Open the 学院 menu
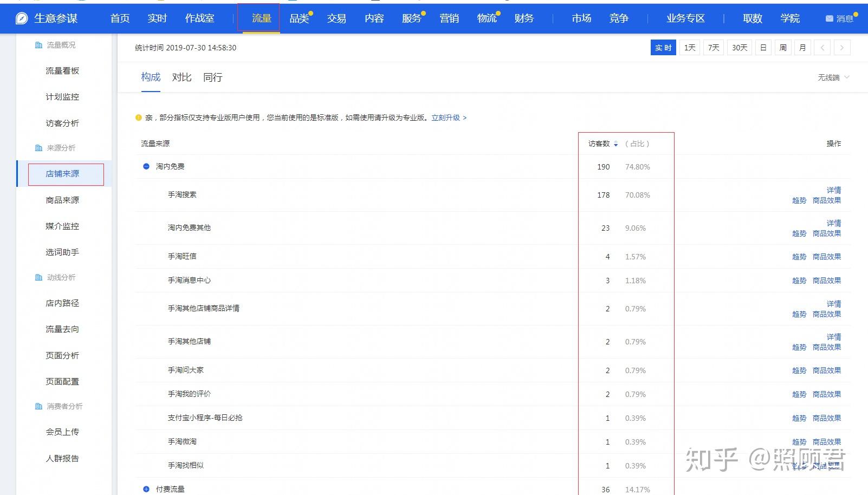Image resolution: width=868 pixels, height=495 pixels. (x=790, y=18)
